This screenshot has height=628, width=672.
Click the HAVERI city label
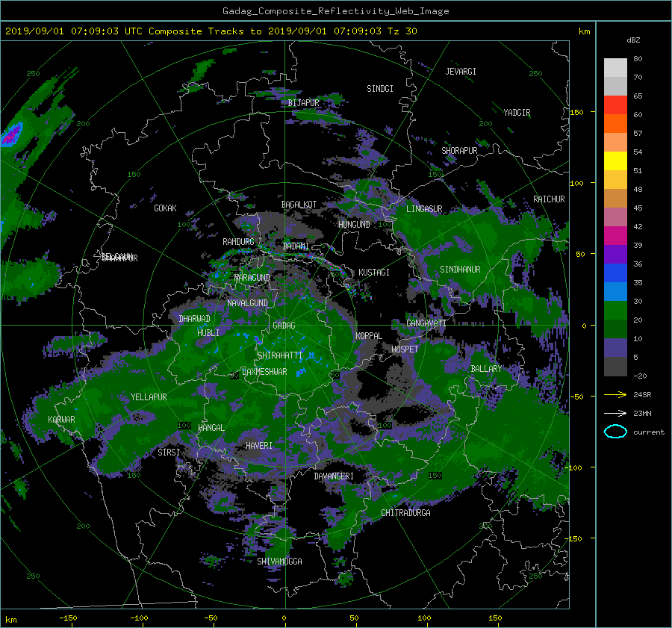point(259,446)
